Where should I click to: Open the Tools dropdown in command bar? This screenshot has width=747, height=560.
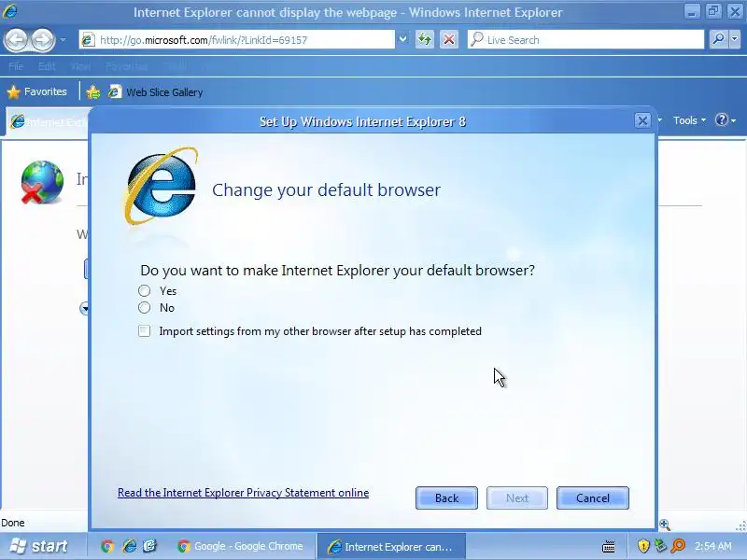click(689, 120)
